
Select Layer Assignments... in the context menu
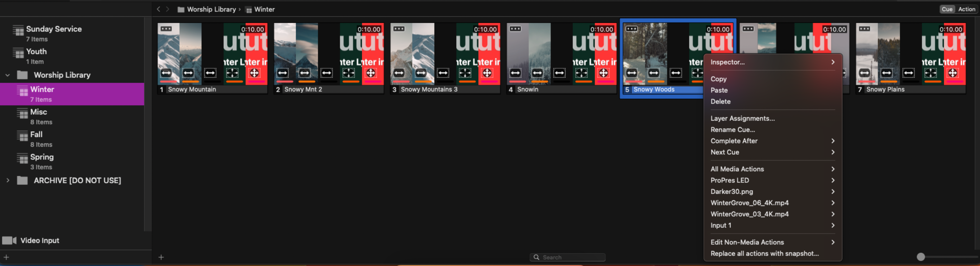742,118
